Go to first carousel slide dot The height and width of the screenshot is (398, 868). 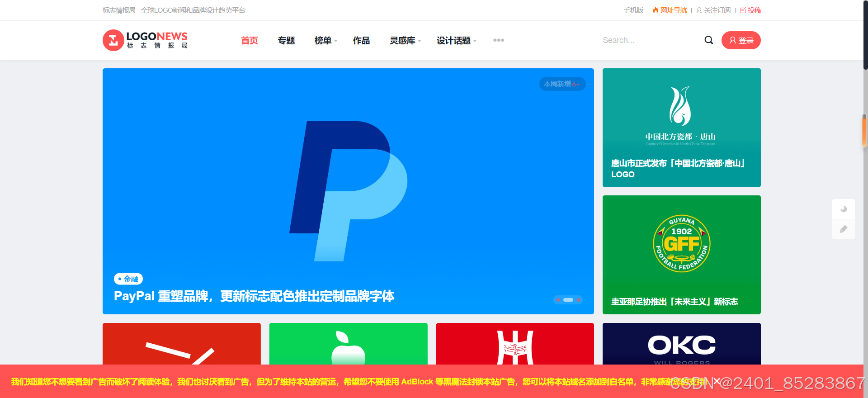(x=558, y=300)
